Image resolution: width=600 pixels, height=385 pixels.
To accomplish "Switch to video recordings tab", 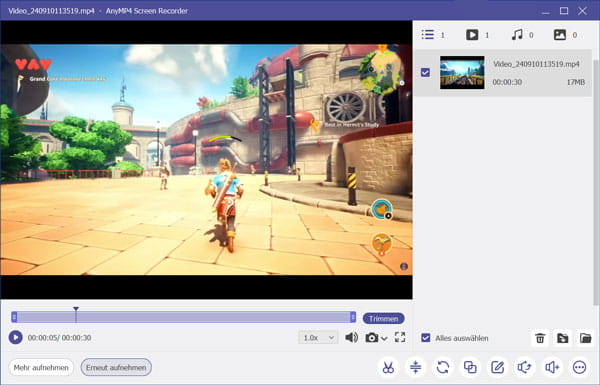I will point(477,35).
